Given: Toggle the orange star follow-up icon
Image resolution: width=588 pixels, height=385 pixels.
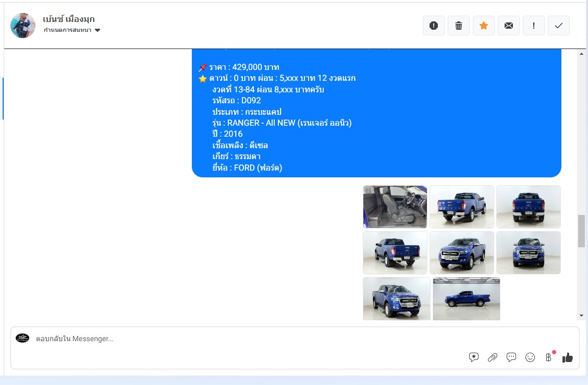Looking at the screenshot, I should [x=484, y=26].
